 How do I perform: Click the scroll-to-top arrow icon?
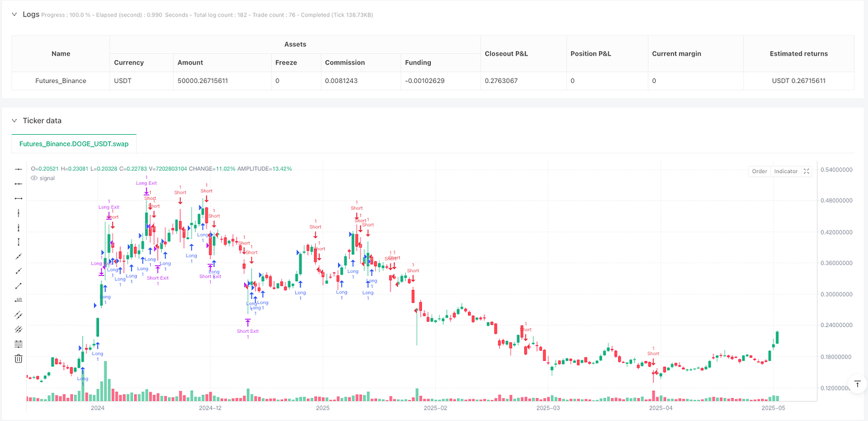857,383
